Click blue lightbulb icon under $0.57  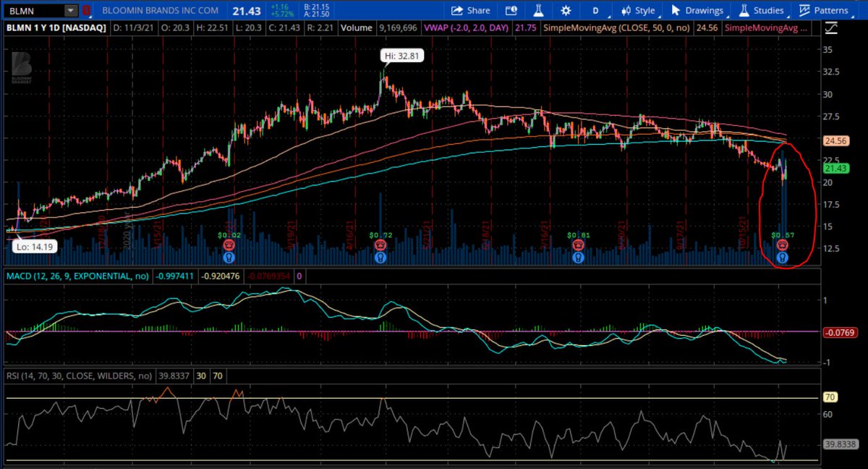782,256
